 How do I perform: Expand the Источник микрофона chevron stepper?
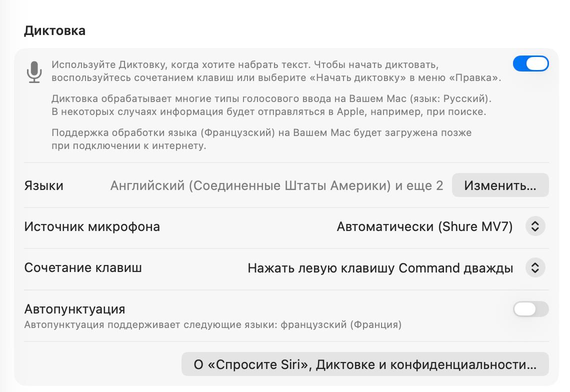tap(535, 226)
